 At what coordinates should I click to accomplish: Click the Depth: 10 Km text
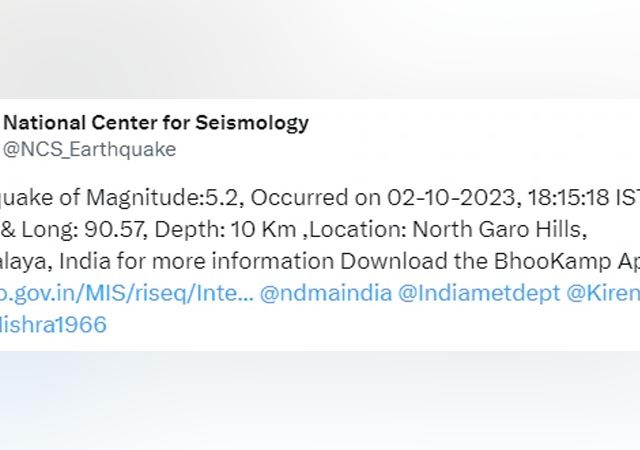[x=225, y=229]
